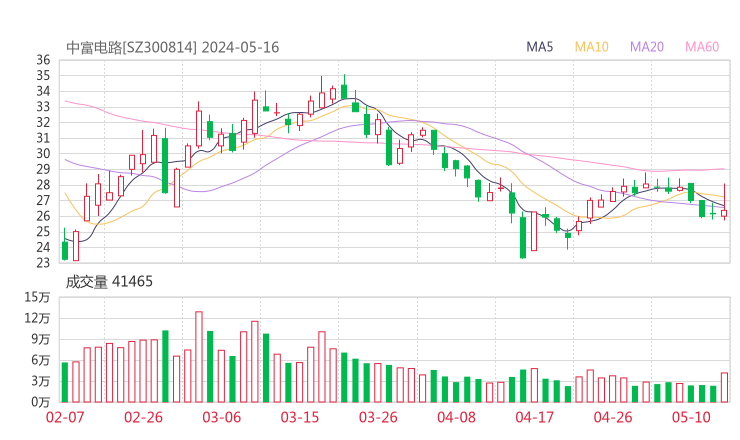Click the 04-08 date axis label

coord(456,417)
